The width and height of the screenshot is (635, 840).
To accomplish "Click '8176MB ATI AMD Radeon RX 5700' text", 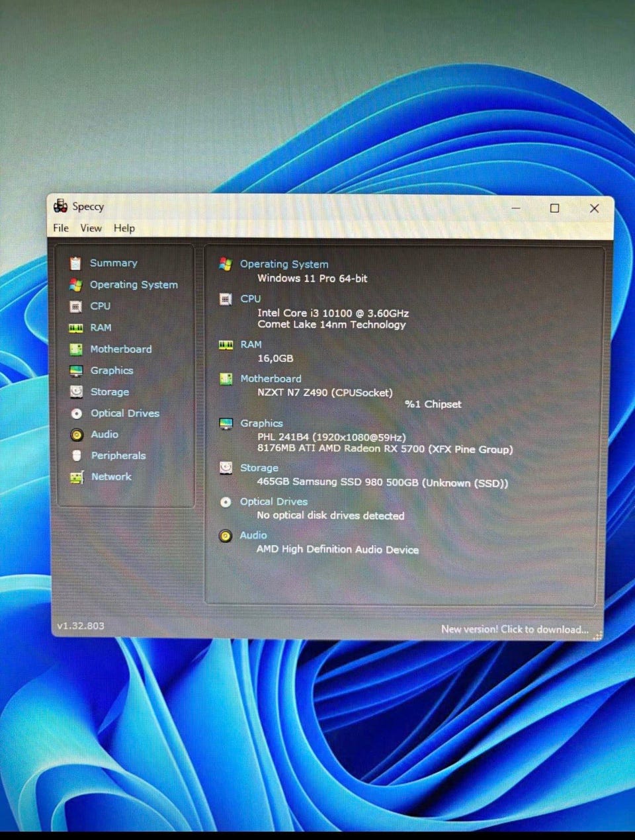I will coord(341,449).
